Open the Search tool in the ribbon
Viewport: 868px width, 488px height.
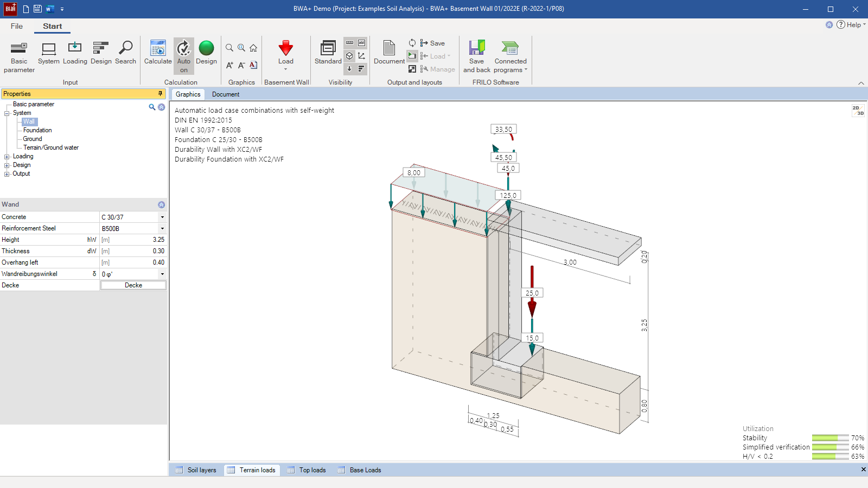click(125, 53)
